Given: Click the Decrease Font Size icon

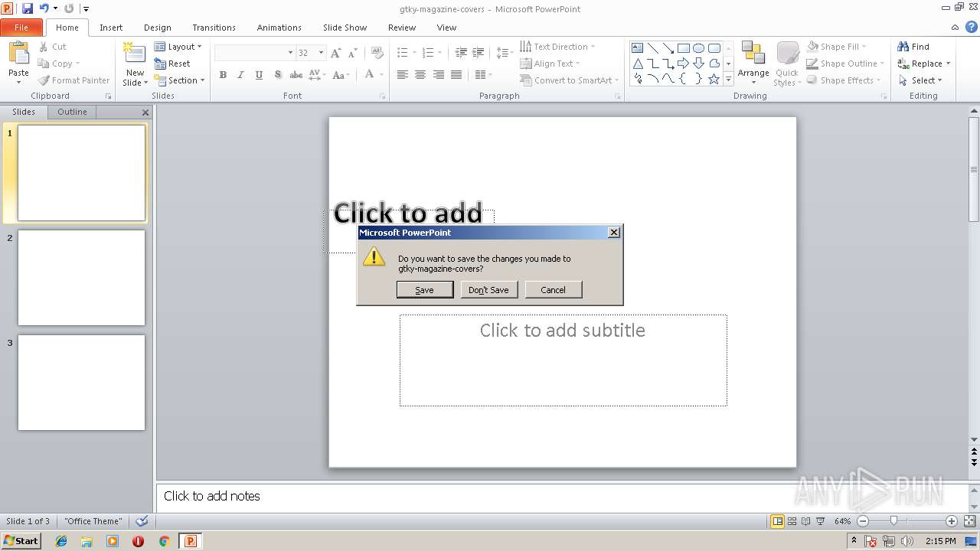Looking at the screenshot, I should tap(353, 53).
